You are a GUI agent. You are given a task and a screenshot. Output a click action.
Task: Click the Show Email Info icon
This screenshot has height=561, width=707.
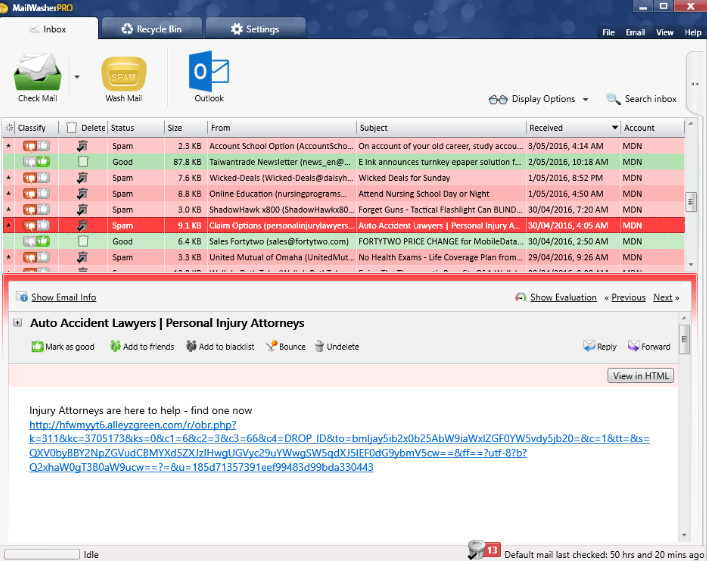tap(22, 297)
